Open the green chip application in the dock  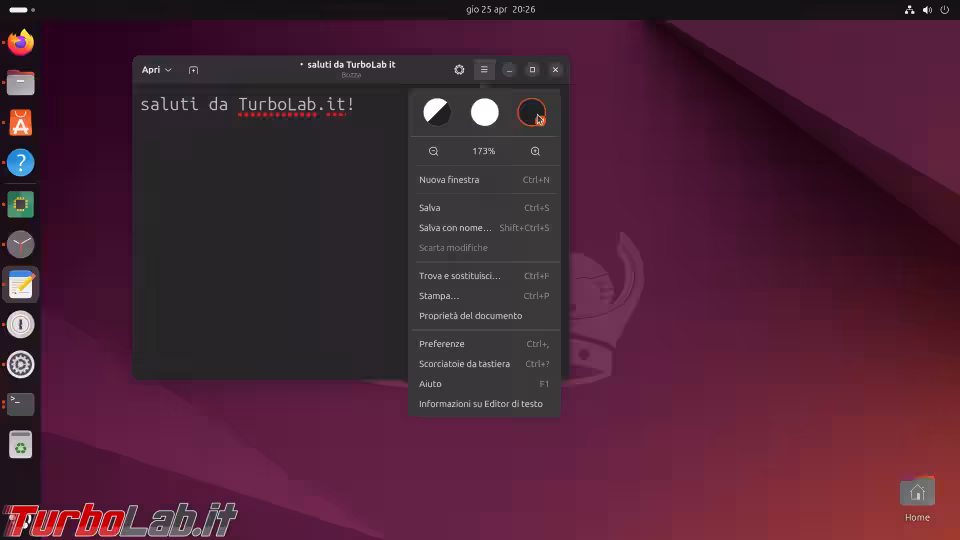(x=20, y=204)
